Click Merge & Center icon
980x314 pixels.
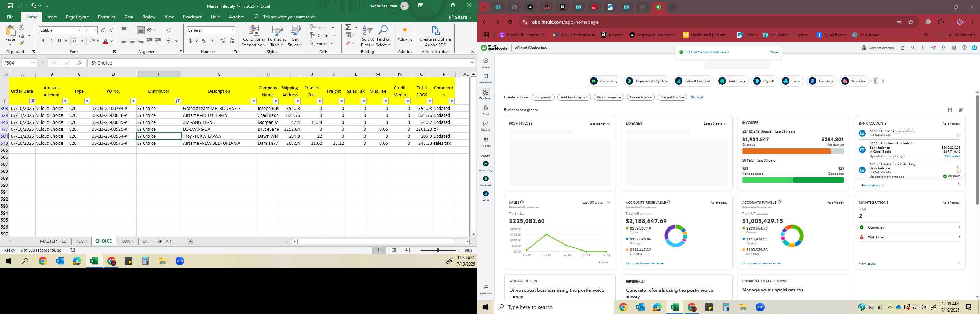tap(169, 41)
